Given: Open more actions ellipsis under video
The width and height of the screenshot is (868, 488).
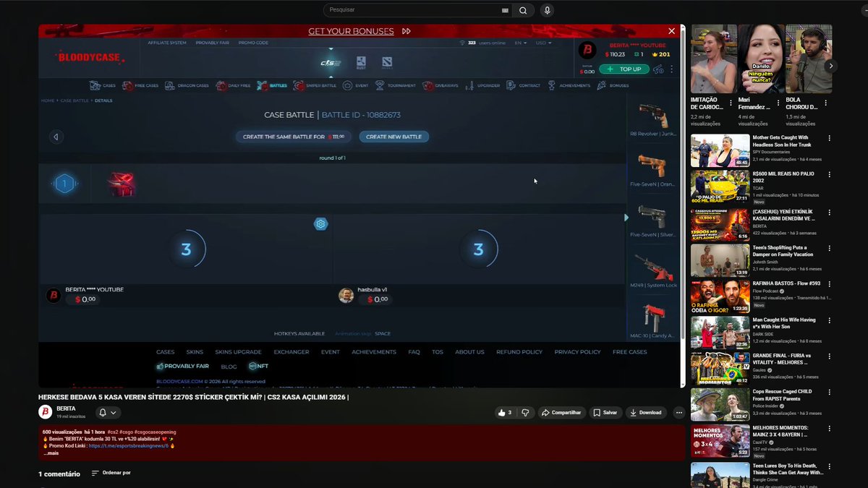Looking at the screenshot, I should pos(678,413).
